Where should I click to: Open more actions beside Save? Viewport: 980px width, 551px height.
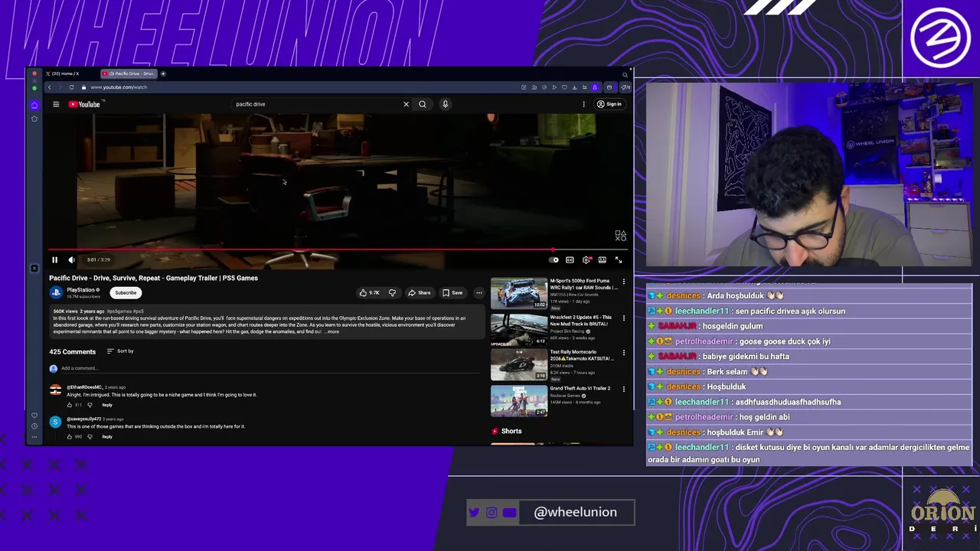point(479,292)
